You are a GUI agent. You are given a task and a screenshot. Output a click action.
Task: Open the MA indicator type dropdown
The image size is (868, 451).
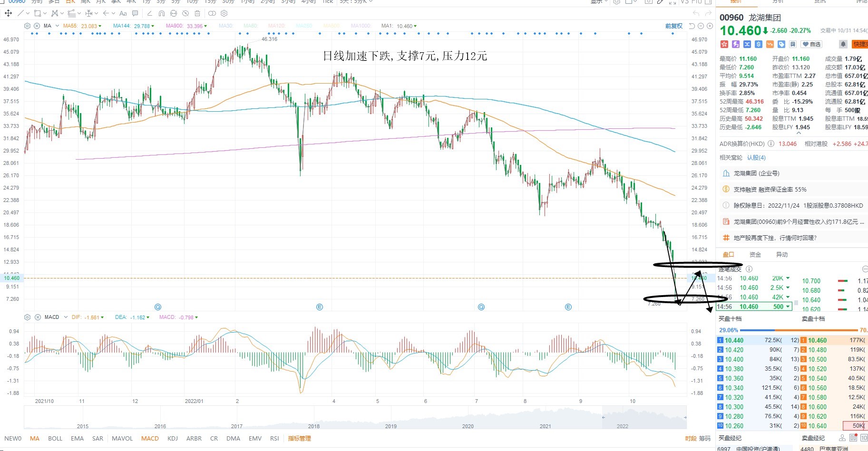[57, 26]
